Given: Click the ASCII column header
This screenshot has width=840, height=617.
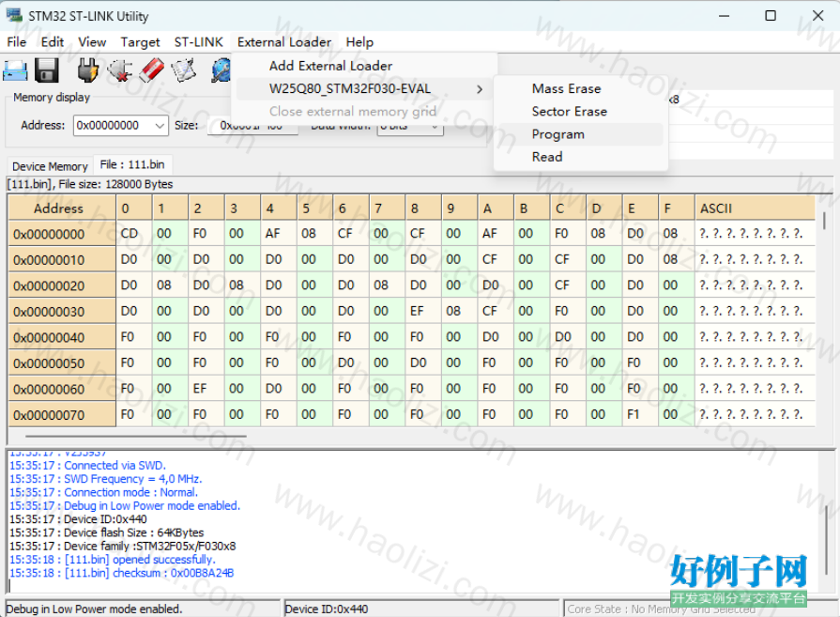Looking at the screenshot, I should [x=755, y=208].
